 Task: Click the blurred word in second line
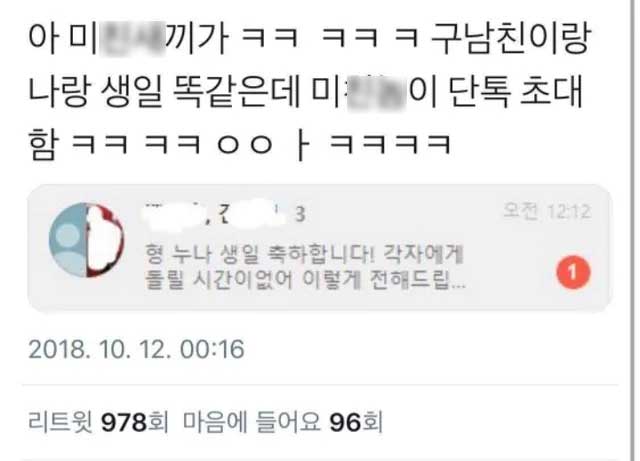point(376,91)
